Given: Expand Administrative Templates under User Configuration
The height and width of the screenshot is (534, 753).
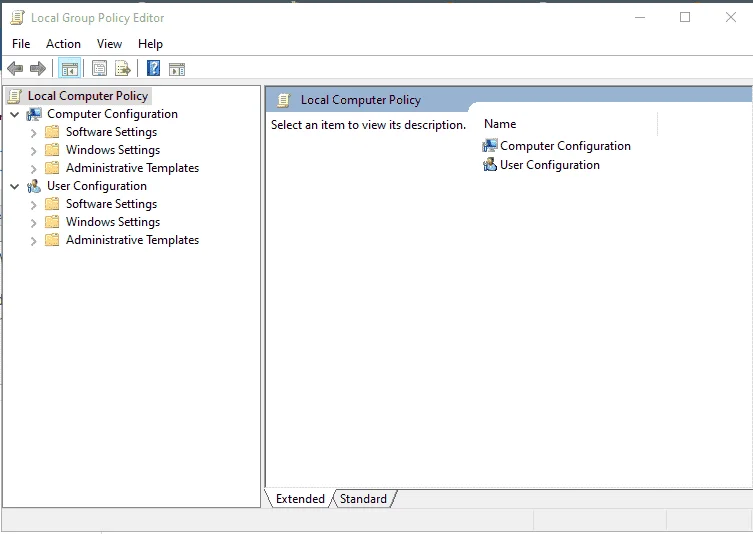Looking at the screenshot, I should click(33, 241).
